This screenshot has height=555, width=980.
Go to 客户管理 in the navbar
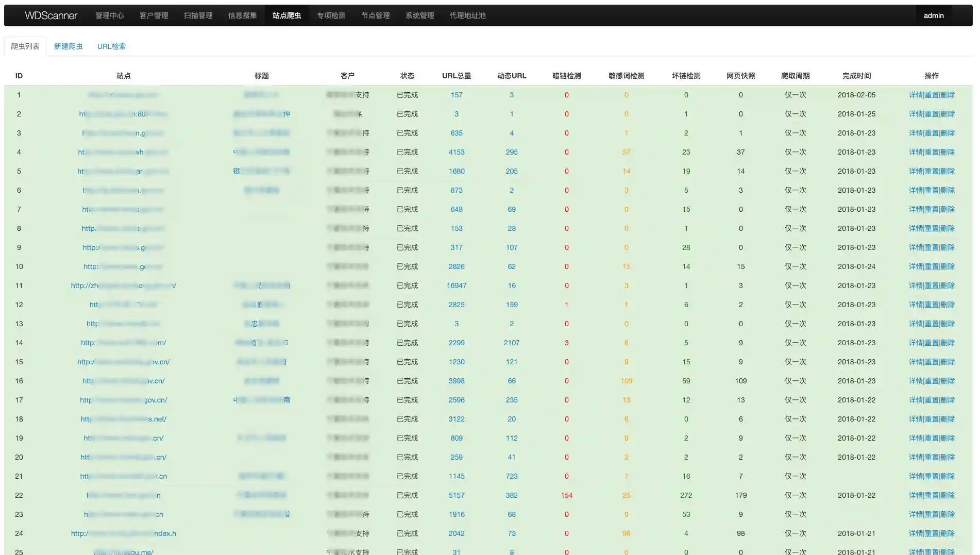(x=154, y=15)
